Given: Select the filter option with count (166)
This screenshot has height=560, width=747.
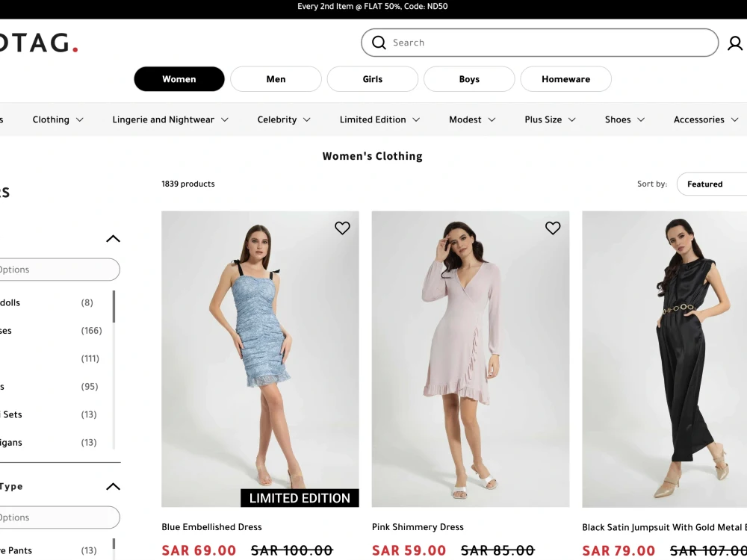Looking at the screenshot, I should pyautogui.click(x=50, y=331).
